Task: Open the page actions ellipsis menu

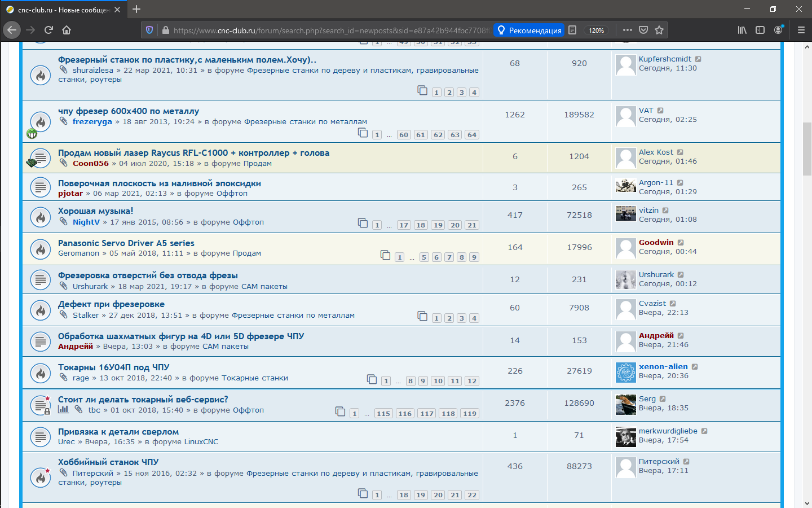Action: tap(628, 30)
